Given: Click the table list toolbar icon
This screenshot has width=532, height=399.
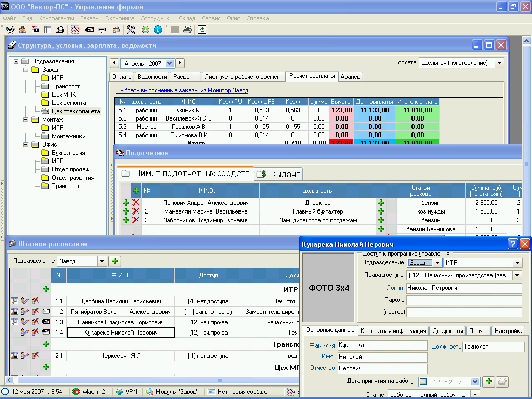Looking at the screenshot, I should 48,30.
